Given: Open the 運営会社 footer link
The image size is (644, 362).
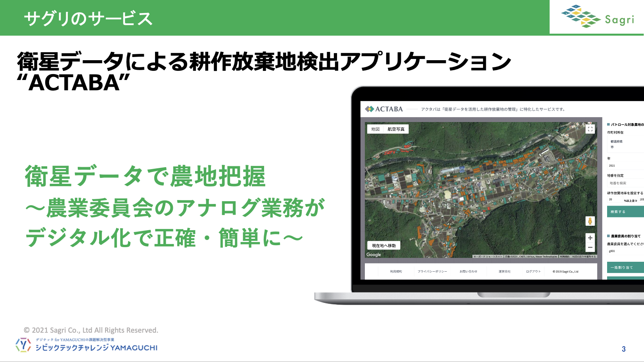Looking at the screenshot, I should tap(504, 272).
